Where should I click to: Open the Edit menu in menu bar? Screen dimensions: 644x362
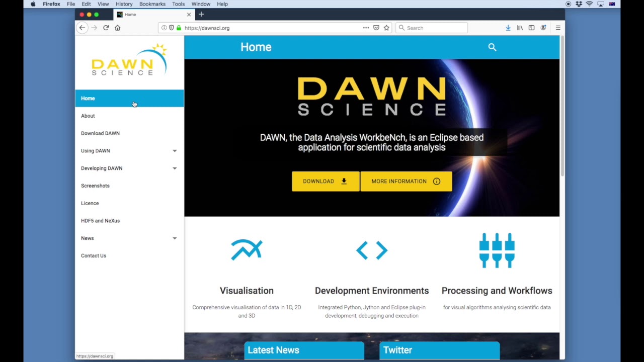pyautogui.click(x=87, y=4)
